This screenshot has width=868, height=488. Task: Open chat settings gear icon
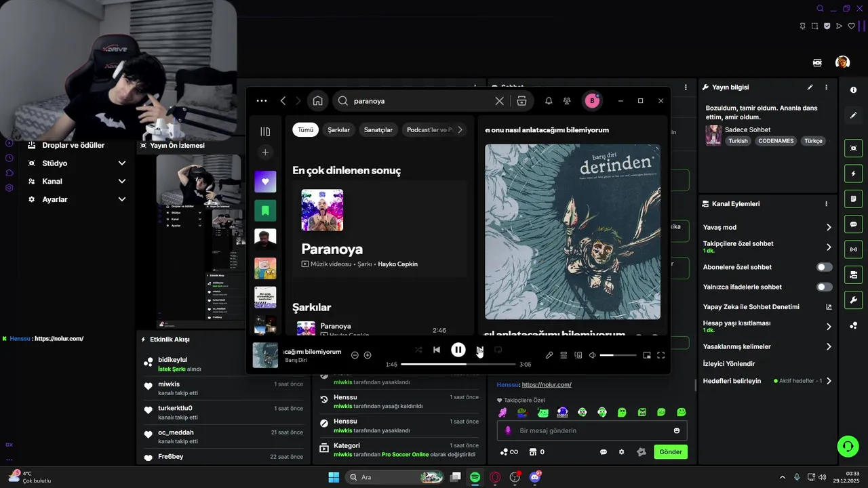click(621, 452)
